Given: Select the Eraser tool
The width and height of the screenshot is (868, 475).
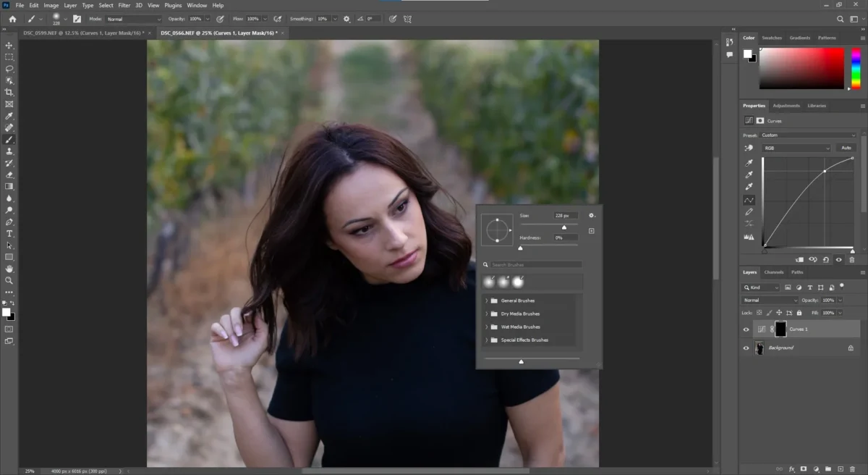Looking at the screenshot, I should pyautogui.click(x=9, y=175).
